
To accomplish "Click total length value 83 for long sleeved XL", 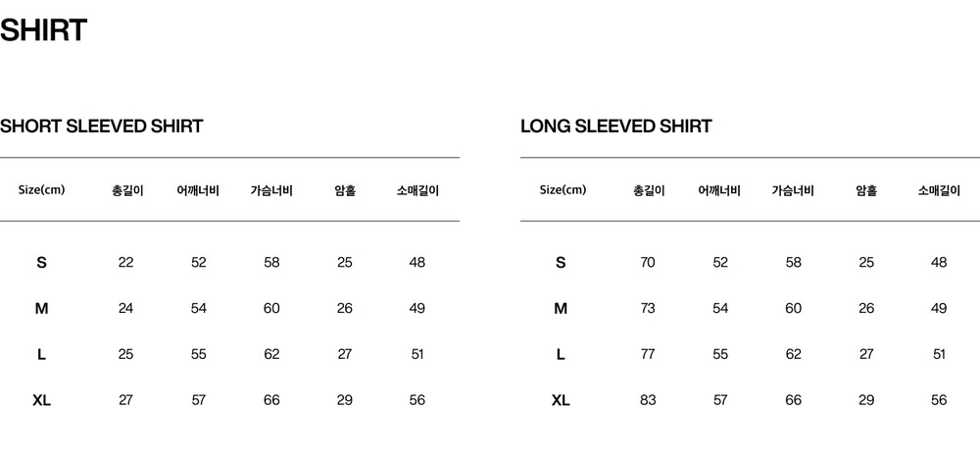I will point(647,400).
